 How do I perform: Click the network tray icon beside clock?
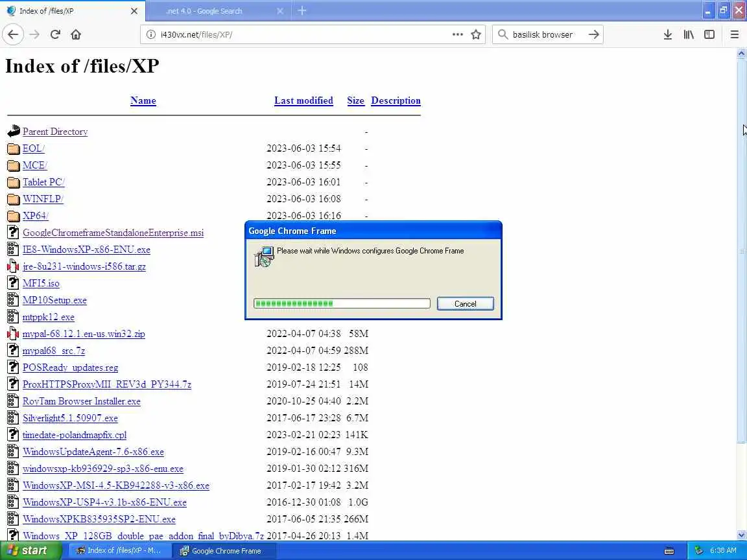[x=698, y=550]
